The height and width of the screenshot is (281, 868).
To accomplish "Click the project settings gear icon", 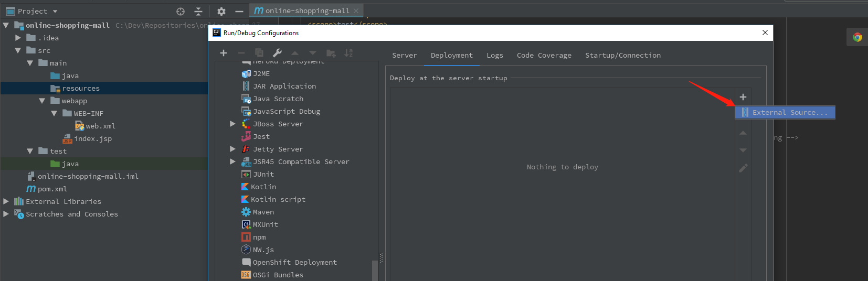I will coord(221,11).
